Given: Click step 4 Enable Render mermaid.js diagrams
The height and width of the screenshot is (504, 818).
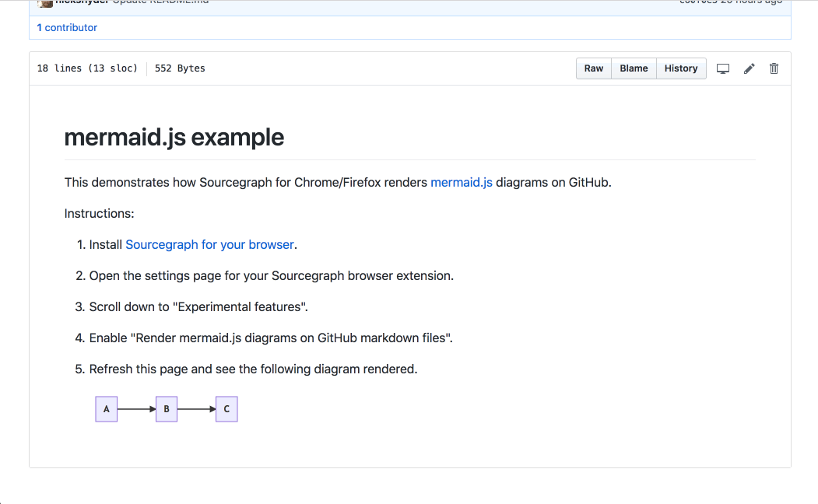Looking at the screenshot, I should pyautogui.click(x=271, y=338).
